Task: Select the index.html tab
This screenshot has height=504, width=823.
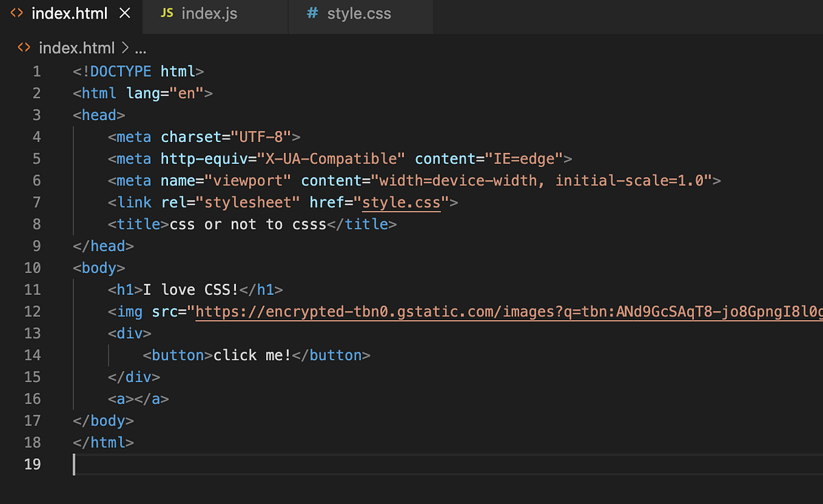Action: point(69,12)
